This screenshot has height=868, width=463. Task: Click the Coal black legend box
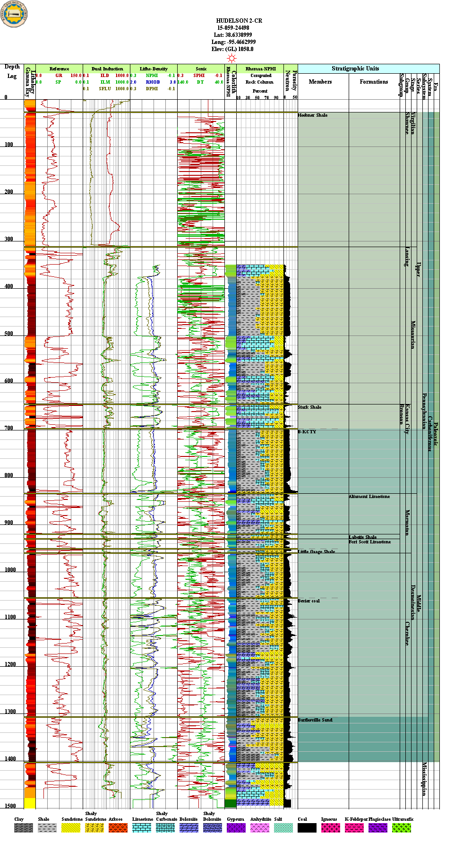pos(307,827)
